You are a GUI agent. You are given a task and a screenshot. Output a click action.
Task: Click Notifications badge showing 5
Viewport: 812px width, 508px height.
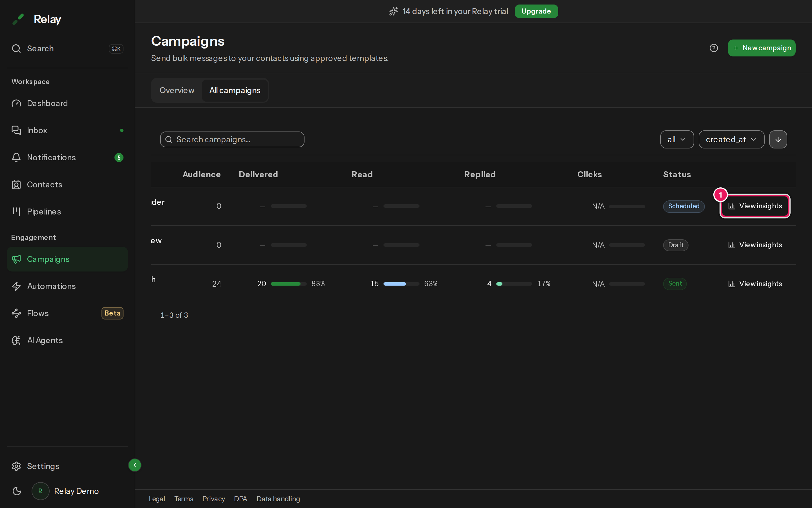[x=119, y=157]
